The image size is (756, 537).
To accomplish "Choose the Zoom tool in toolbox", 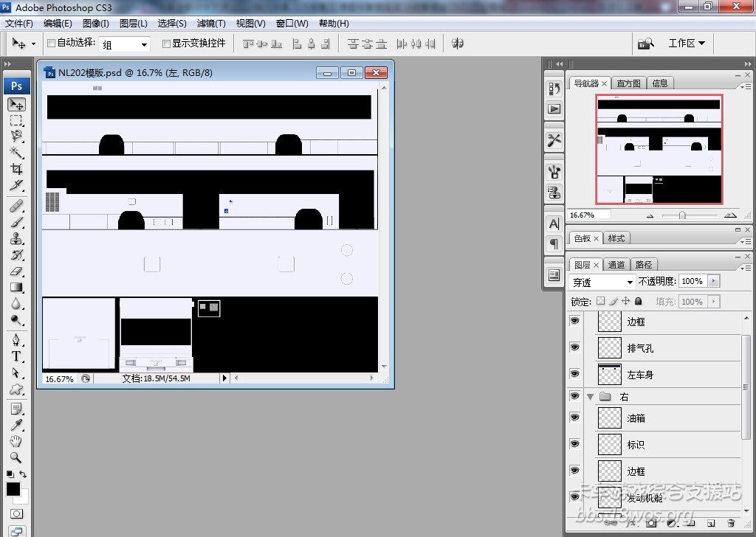I will (x=16, y=457).
